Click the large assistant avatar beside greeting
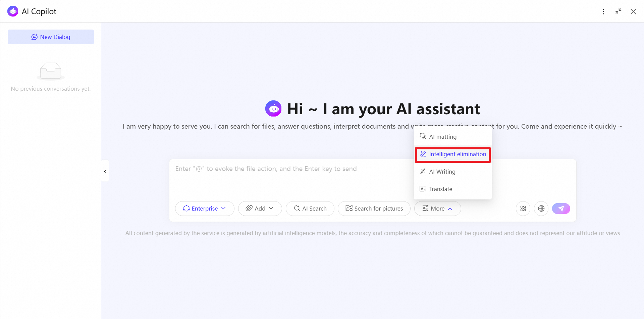The width and height of the screenshot is (644, 319). click(x=273, y=109)
